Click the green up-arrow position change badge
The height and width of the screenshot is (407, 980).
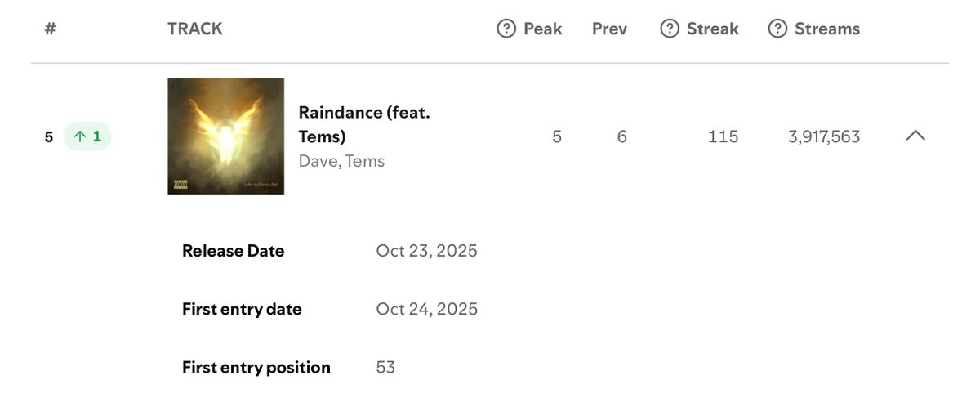(87, 136)
